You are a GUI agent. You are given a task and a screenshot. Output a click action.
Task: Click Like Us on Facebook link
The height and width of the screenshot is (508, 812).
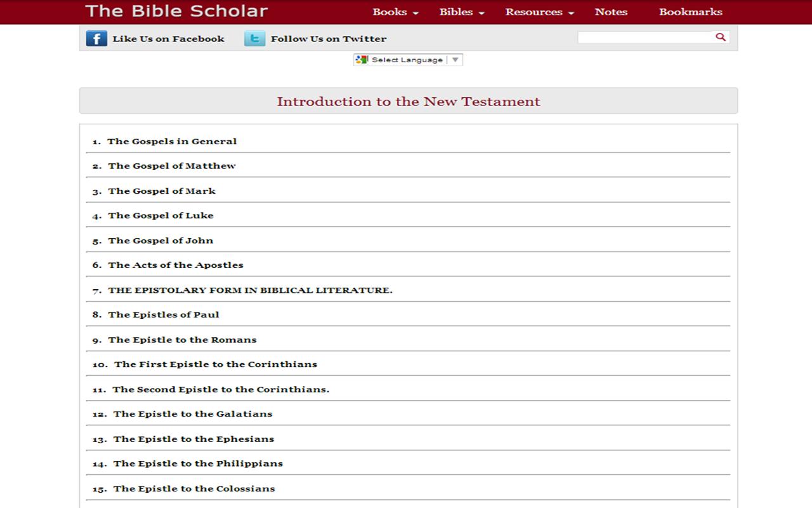pyautogui.click(x=168, y=39)
